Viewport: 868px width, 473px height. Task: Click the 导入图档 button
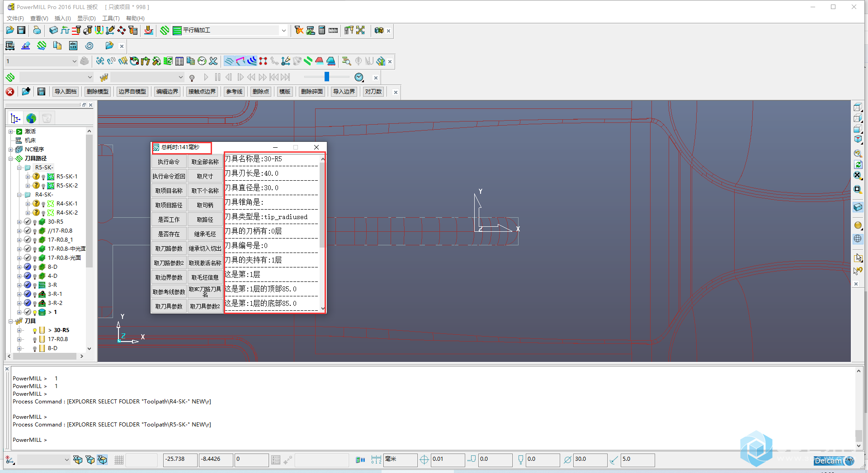pyautogui.click(x=66, y=92)
